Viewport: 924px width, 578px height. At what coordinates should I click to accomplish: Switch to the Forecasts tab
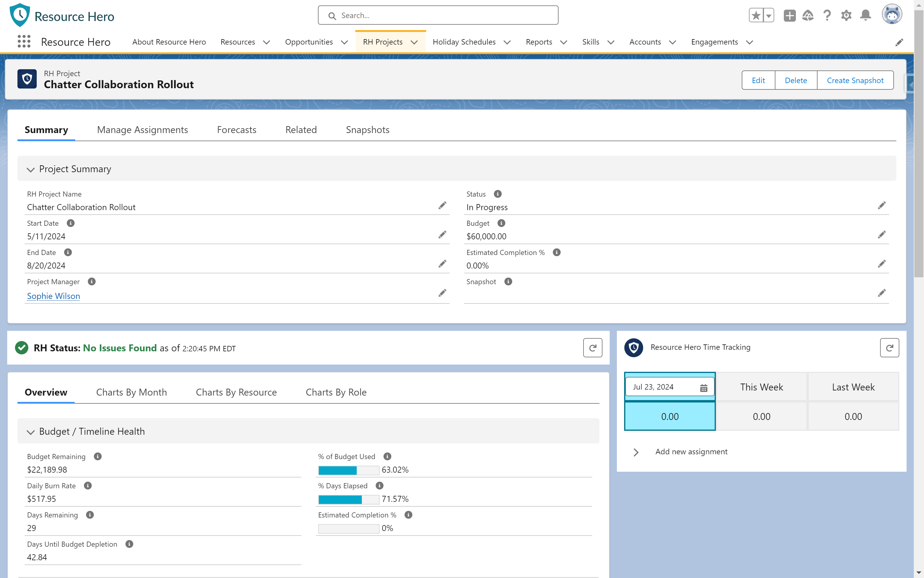(x=236, y=129)
